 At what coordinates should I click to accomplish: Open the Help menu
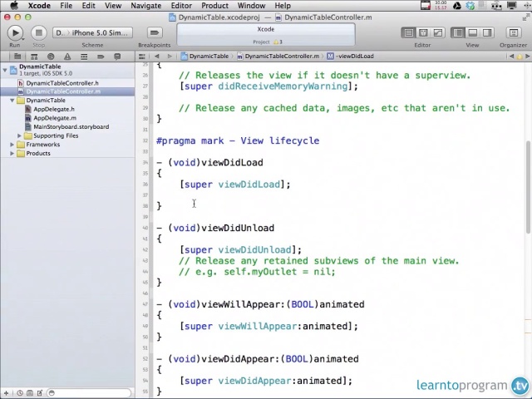click(x=283, y=6)
